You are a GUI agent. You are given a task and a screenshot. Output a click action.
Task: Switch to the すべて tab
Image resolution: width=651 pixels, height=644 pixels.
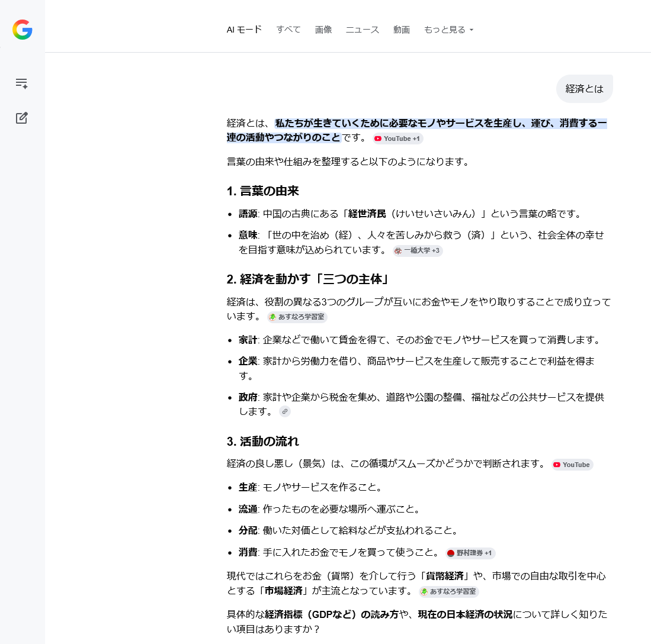point(288,30)
